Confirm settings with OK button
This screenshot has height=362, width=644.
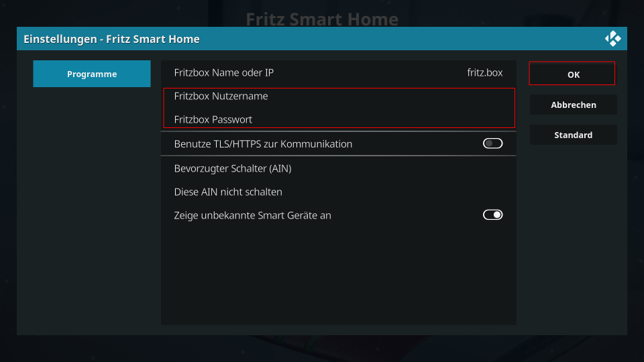(573, 74)
